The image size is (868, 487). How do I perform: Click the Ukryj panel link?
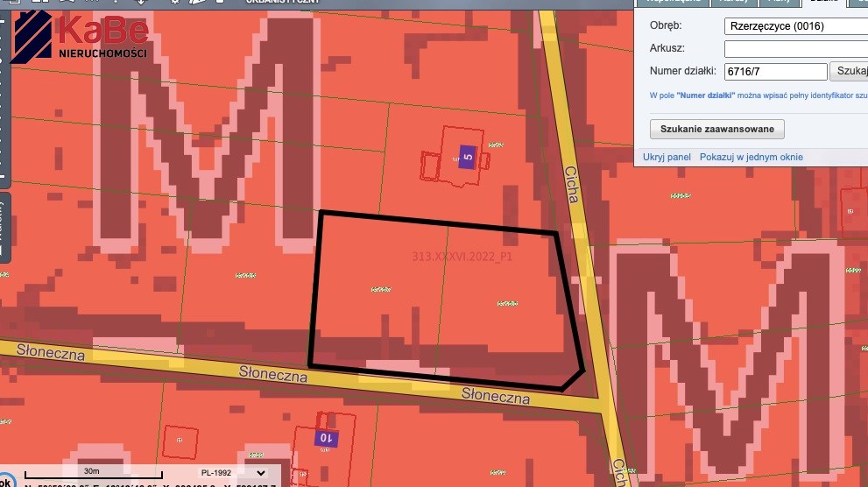667,157
